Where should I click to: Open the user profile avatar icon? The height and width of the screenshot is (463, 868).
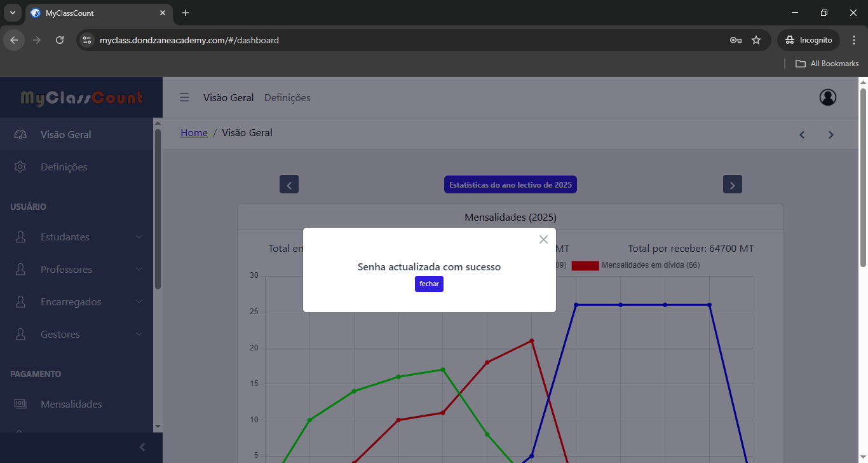point(827,97)
